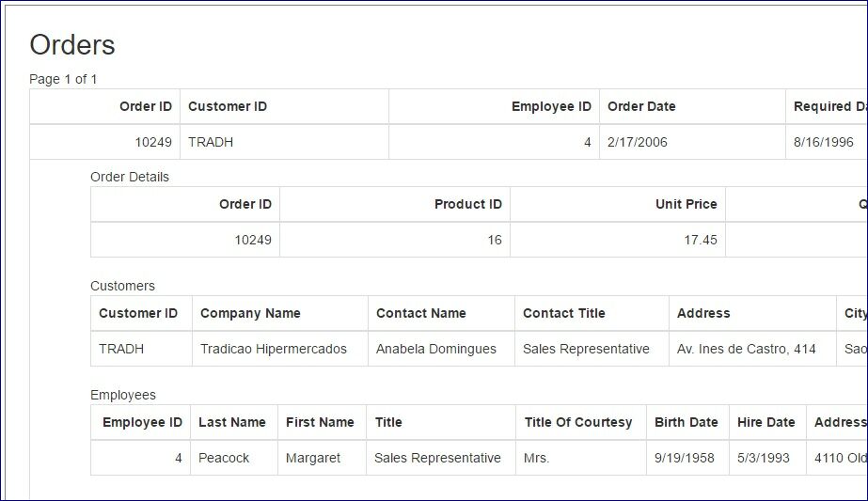This screenshot has height=501, width=868.
Task: Click the Orders page heading
Action: pyautogui.click(x=72, y=45)
